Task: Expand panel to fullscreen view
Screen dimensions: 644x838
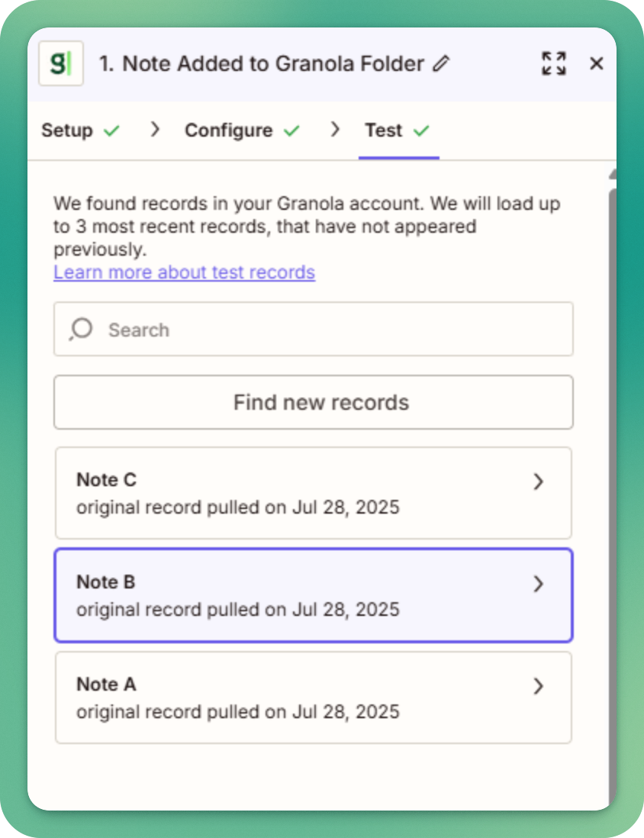Action: tap(554, 63)
